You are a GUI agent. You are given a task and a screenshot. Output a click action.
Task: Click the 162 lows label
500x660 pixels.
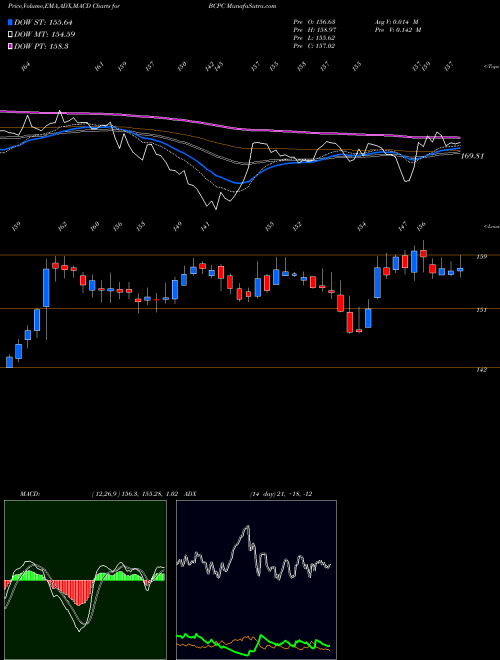(x=62, y=226)
